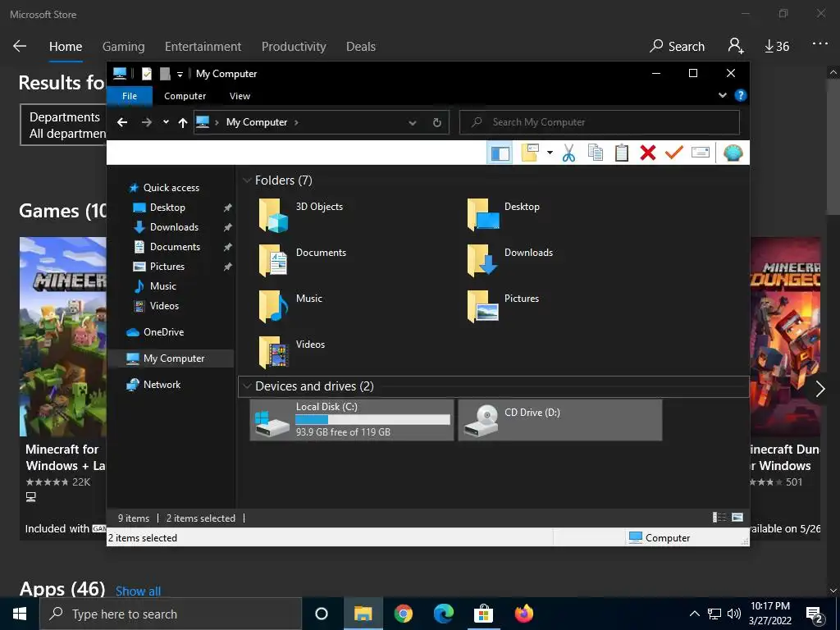
Task: Click the blue Help question icon
Action: pyautogui.click(x=741, y=95)
